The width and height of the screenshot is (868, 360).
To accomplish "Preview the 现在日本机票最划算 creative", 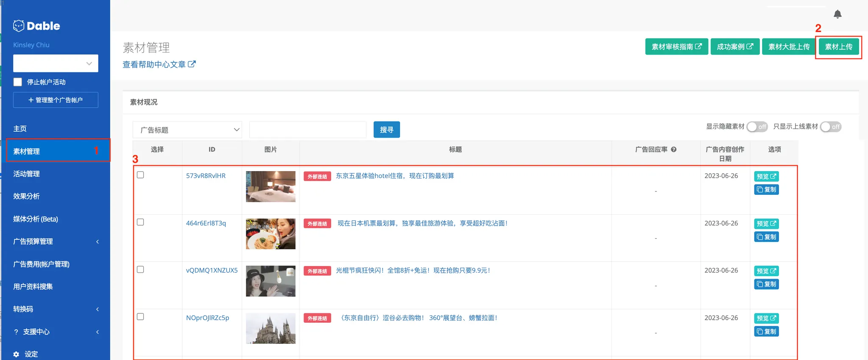I will [x=766, y=224].
